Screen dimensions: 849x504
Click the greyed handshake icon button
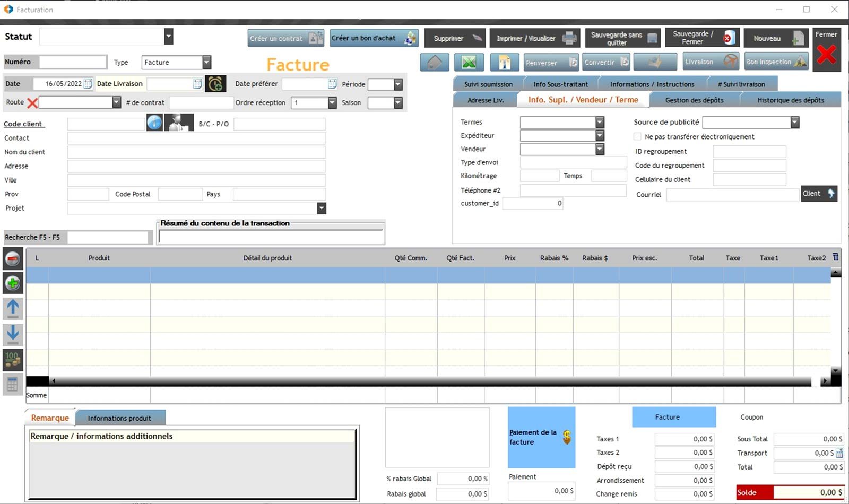(x=655, y=62)
